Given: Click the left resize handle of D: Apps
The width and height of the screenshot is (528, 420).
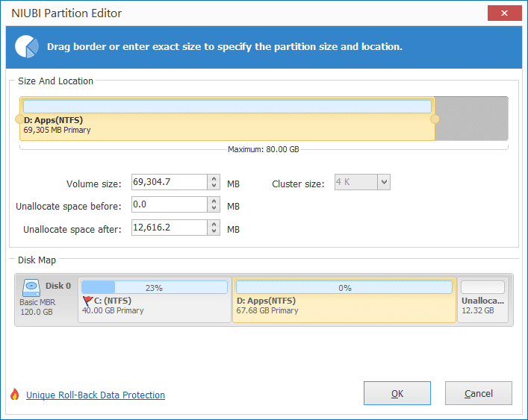Looking at the screenshot, I should pyautogui.click(x=19, y=119).
